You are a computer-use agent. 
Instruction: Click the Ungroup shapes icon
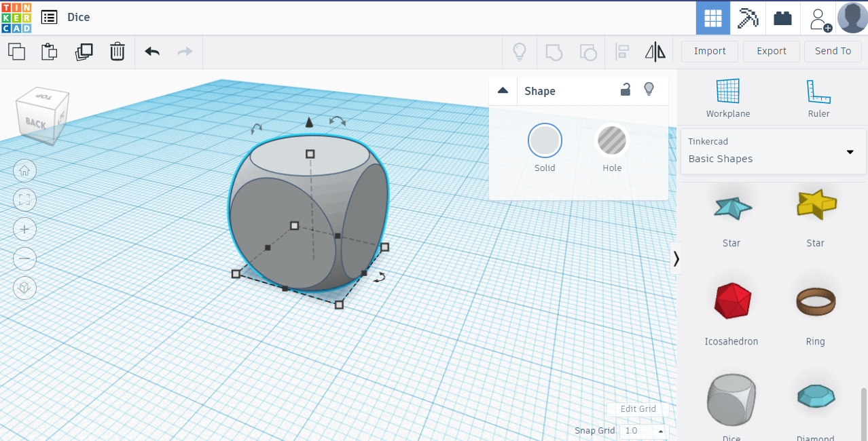587,52
